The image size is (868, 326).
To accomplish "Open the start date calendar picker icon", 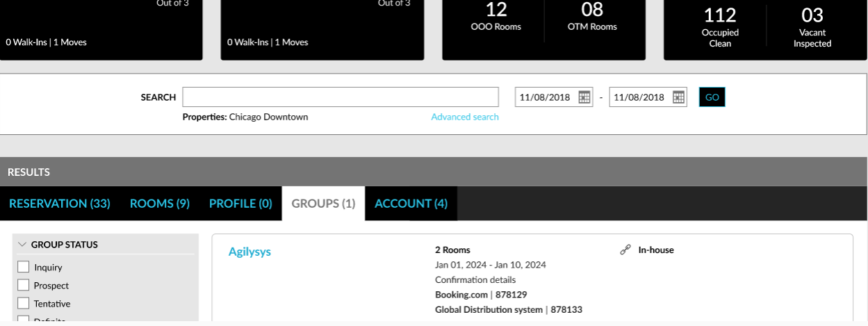I will click(584, 97).
